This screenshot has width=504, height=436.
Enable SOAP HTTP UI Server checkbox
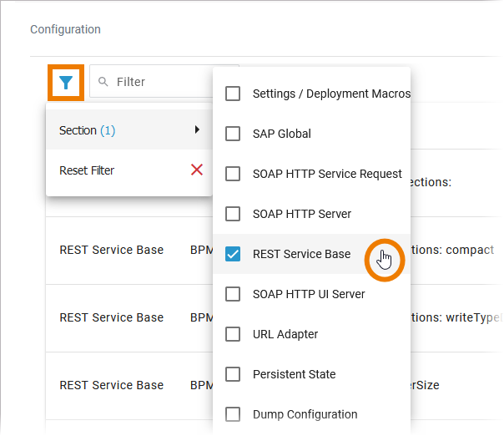click(234, 294)
